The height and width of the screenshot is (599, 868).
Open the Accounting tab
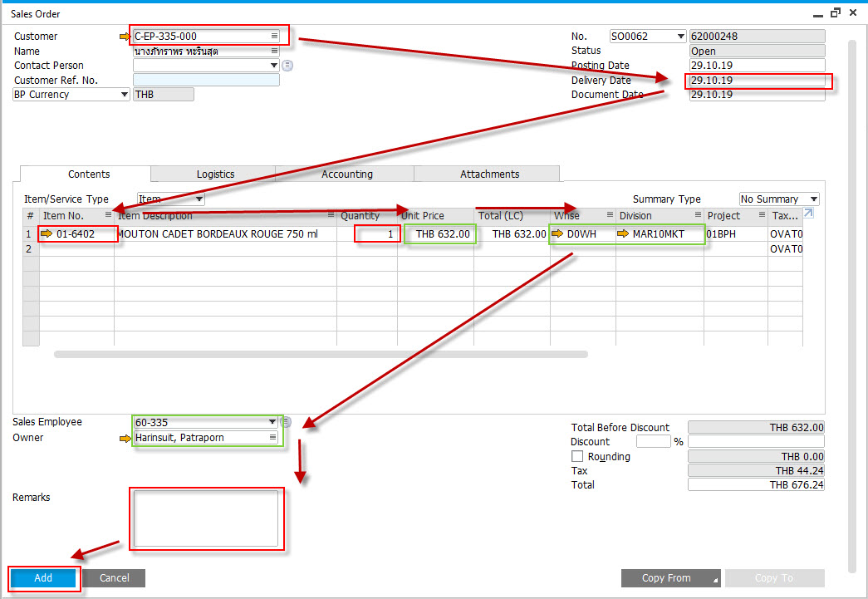[x=347, y=174]
